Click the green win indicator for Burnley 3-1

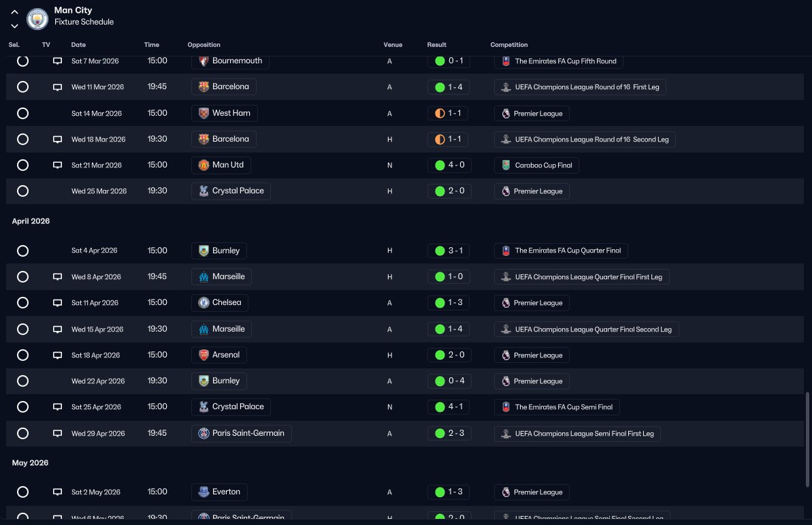[x=440, y=251]
